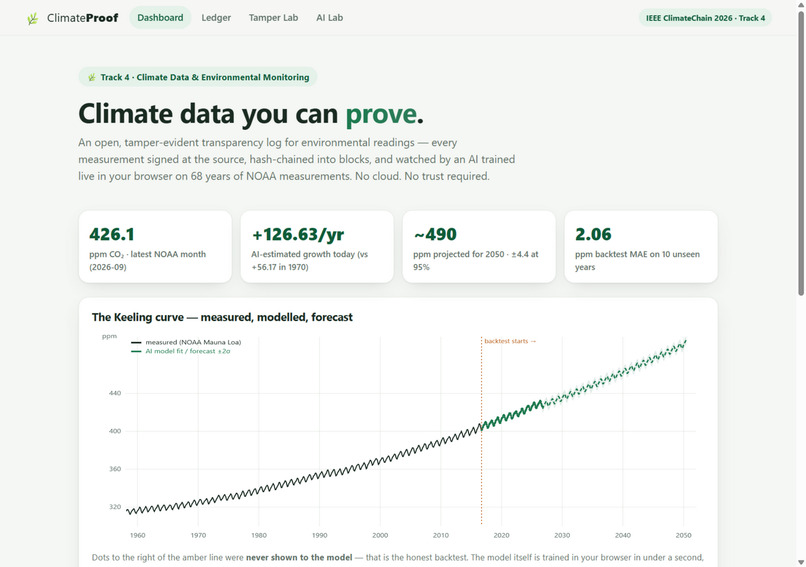
Task: Click the 'measured (NOAA Mauna Loa)' legend entry
Action: tap(186, 342)
